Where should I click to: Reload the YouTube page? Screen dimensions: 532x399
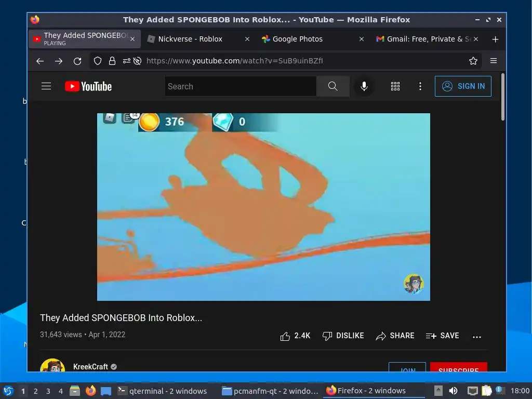[77, 61]
